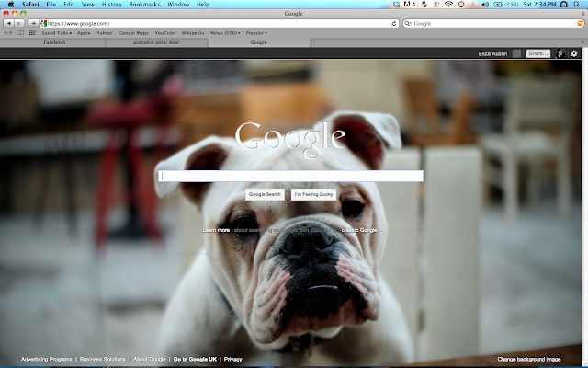
Task: Click the Sat 2:34 PM clock
Action: pyautogui.click(x=539, y=5)
